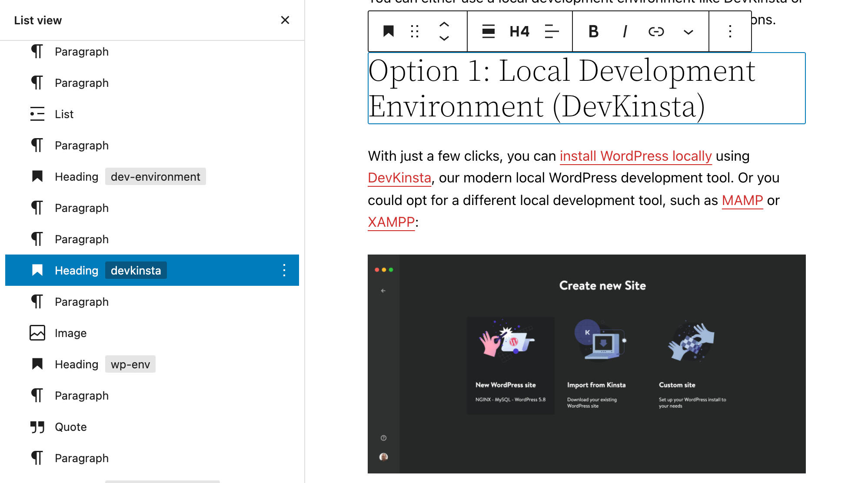Image resolution: width=868 pixels, height=483 pixels.
Task: Toggle bold formatting
Action: pyautogui.click(x=593, y=31)
